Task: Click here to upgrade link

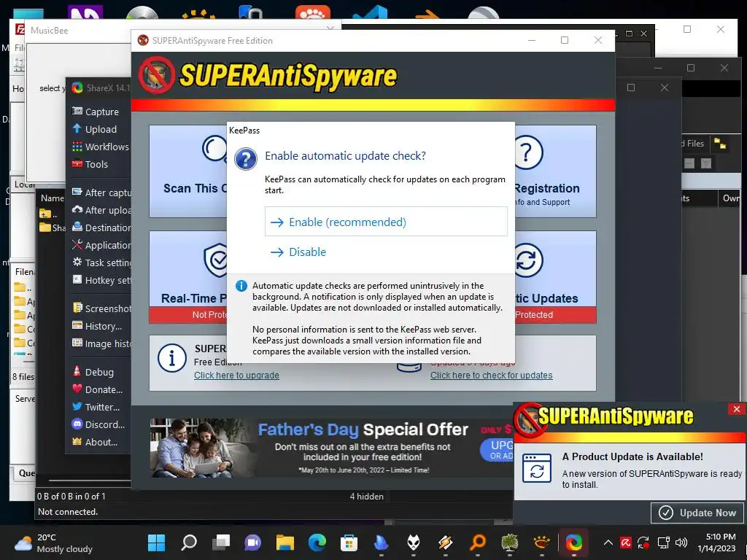Action: [x=236, y=376]
